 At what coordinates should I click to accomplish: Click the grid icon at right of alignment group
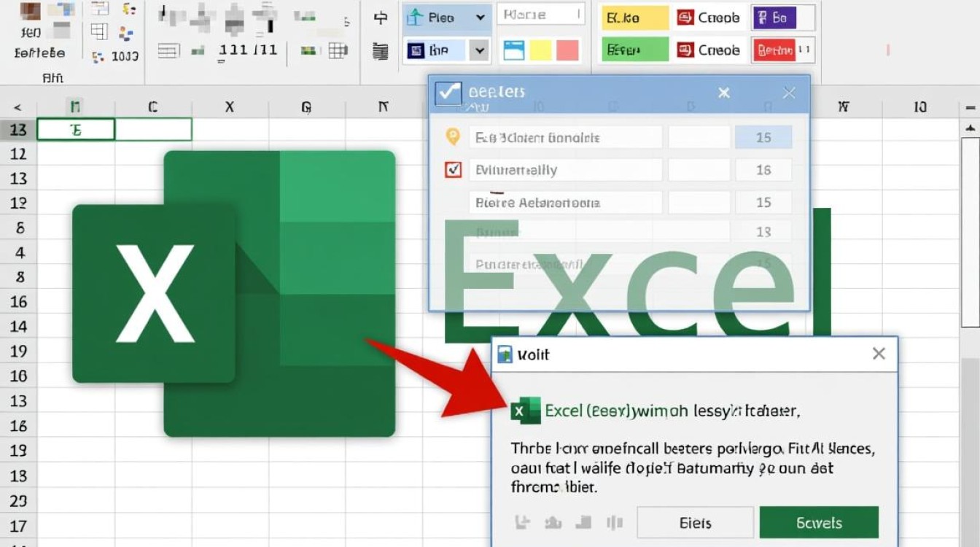pos(338,50)
